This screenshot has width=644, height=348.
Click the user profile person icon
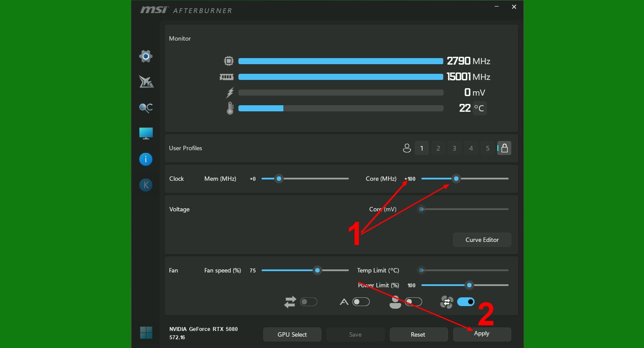(x=407, y=148)
